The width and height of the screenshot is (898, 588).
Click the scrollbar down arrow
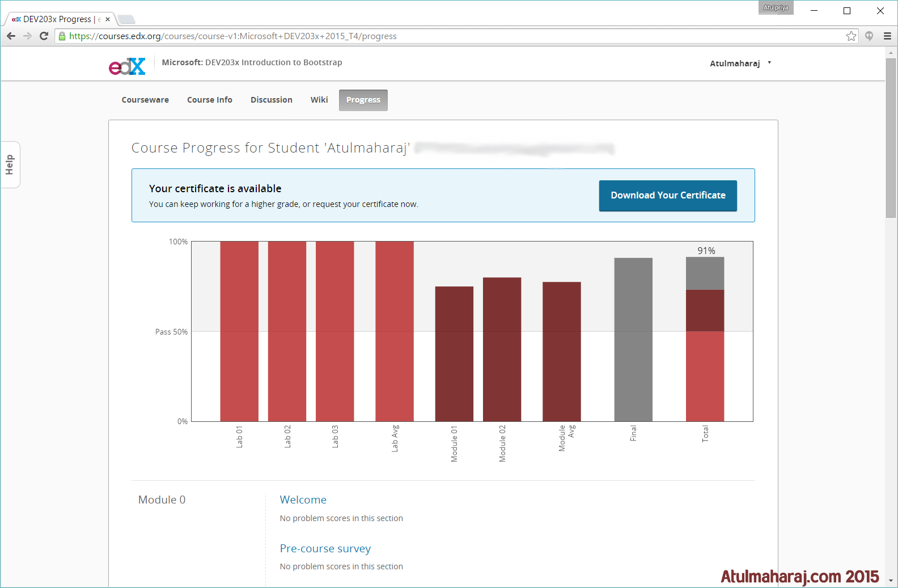coord(891,581)
